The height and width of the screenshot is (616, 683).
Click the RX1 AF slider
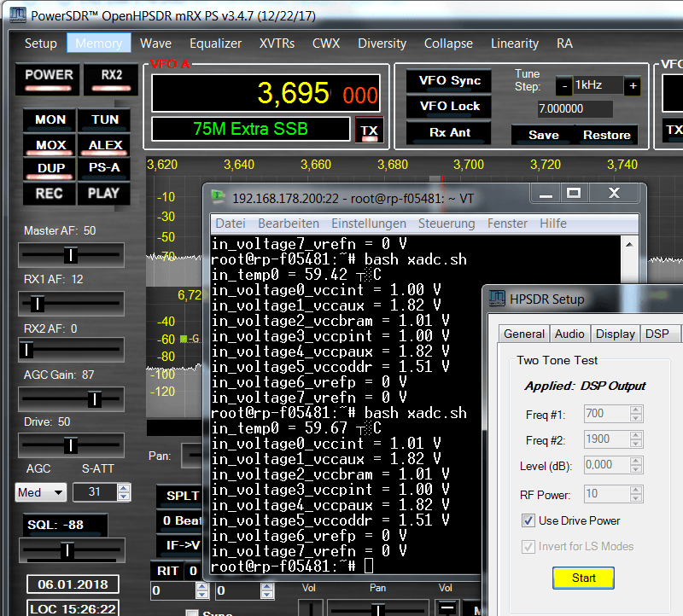coord(71,304)
